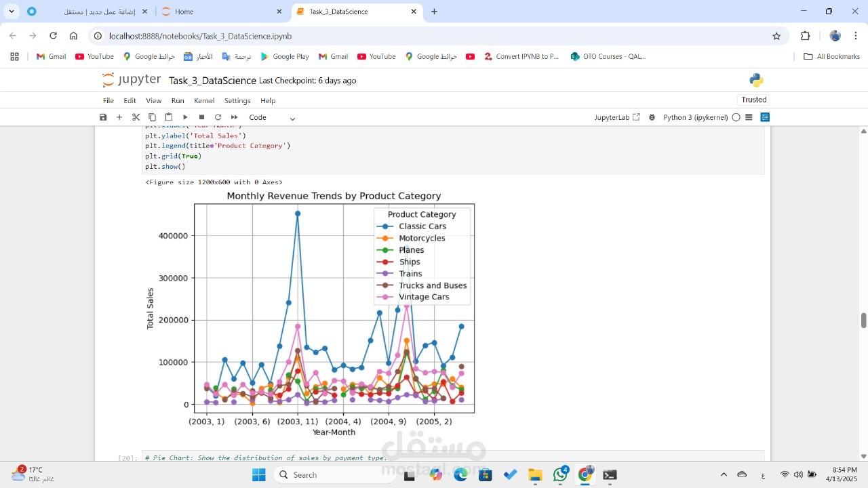This screenshot has height=488, width=868.
Task: View site information icon in address bar
Action: [x=98, y=36]
